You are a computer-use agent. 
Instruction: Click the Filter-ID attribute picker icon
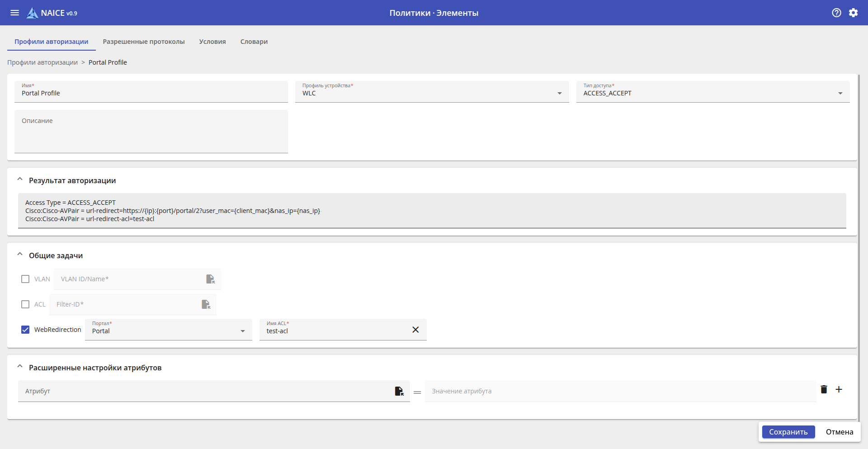[206, 304]
